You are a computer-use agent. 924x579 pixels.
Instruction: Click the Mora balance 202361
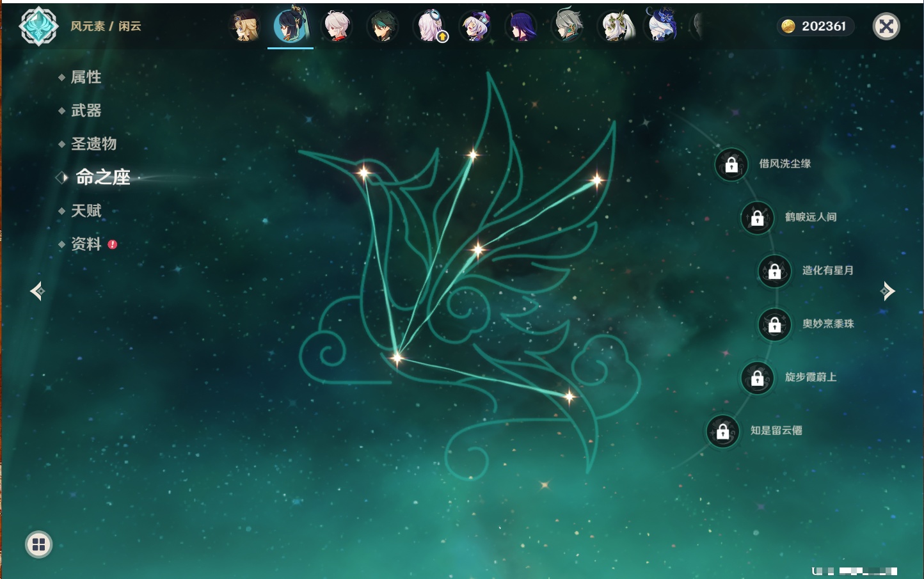(x=824, y=26)
